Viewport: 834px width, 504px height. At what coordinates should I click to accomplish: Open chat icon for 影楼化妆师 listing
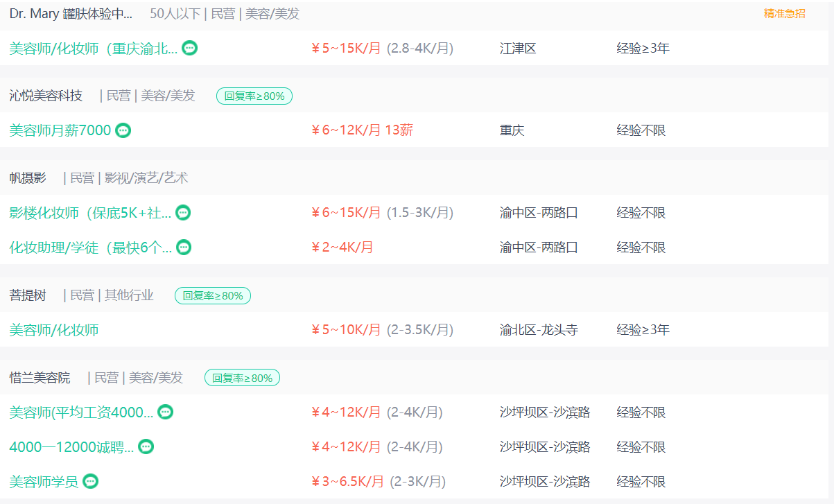click(183, 213)
